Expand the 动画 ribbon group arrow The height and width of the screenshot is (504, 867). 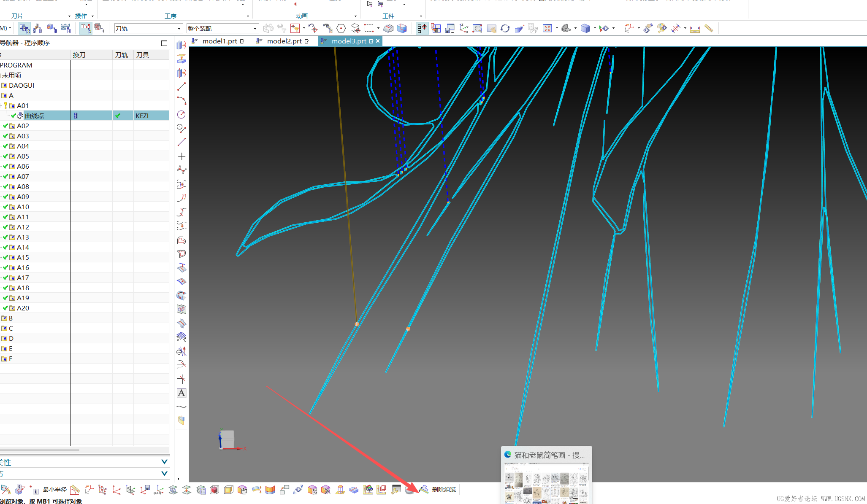pyautogui.click(x=355, y=16)
